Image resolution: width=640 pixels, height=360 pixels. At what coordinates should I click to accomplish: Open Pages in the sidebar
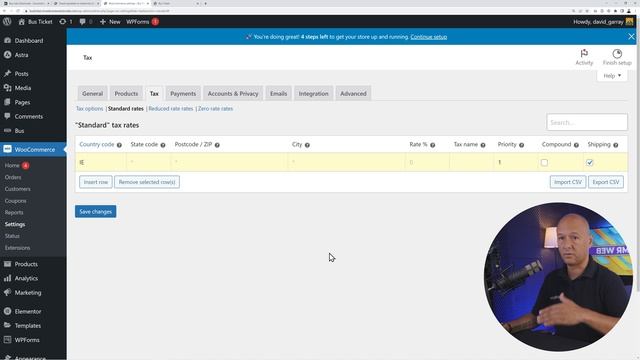coord(22,102)
